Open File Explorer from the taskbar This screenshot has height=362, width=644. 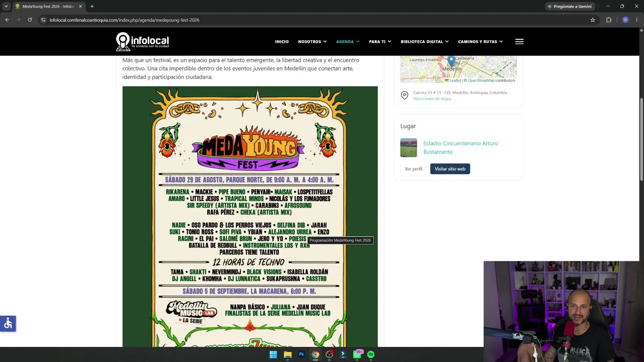[287, 354]
